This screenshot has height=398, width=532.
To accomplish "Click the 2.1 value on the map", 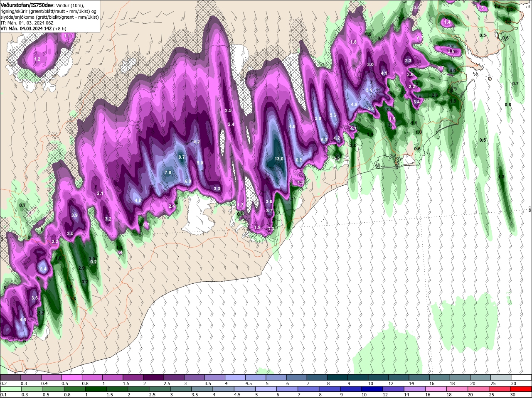I will coord(100,193).
